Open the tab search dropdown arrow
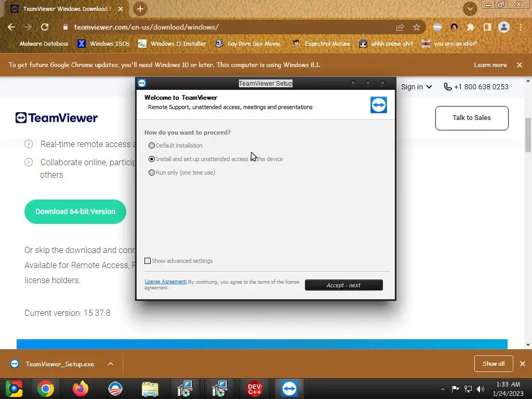This screenshot has height=399, width=532. (x=470, y=9)
